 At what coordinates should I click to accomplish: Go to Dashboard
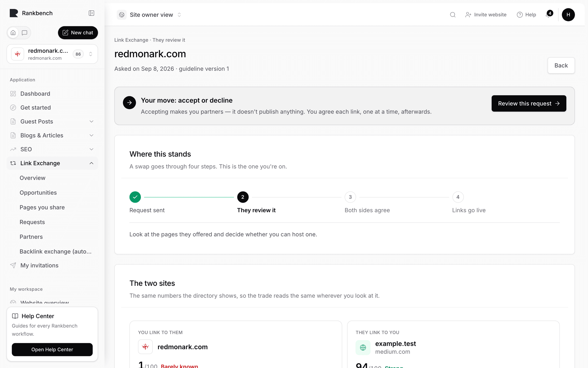pyautogui.click(x=52, y=94)
